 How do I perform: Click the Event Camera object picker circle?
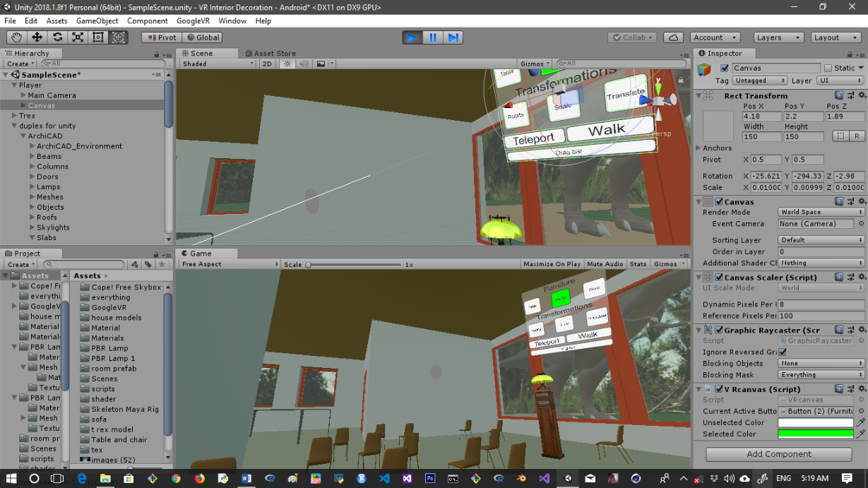(x=861, y=224)
